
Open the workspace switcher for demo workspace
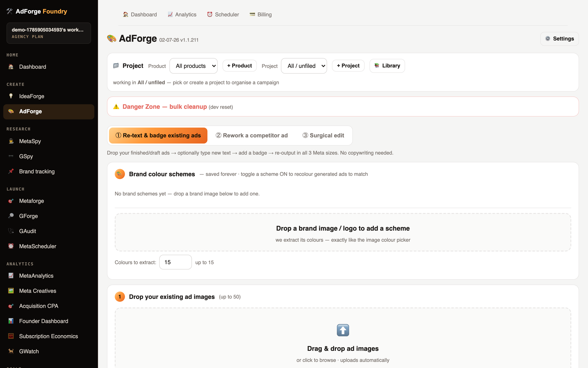coord(49,33)
